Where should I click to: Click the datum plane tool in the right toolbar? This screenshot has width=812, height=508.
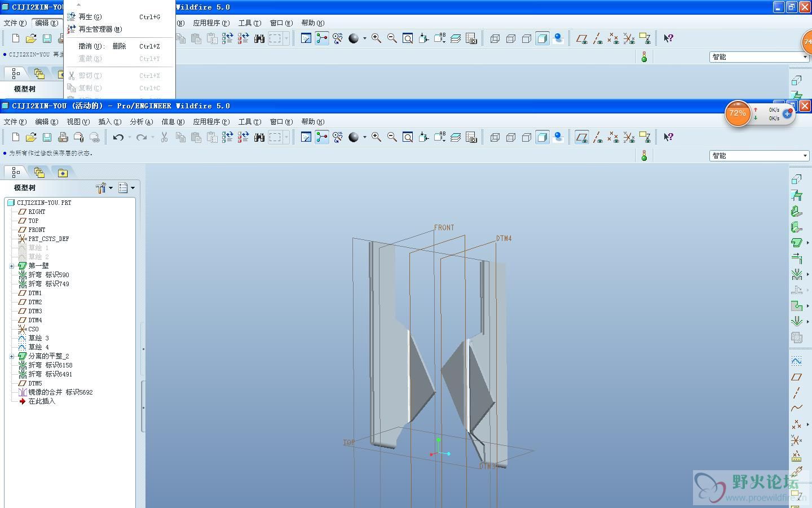796,376
